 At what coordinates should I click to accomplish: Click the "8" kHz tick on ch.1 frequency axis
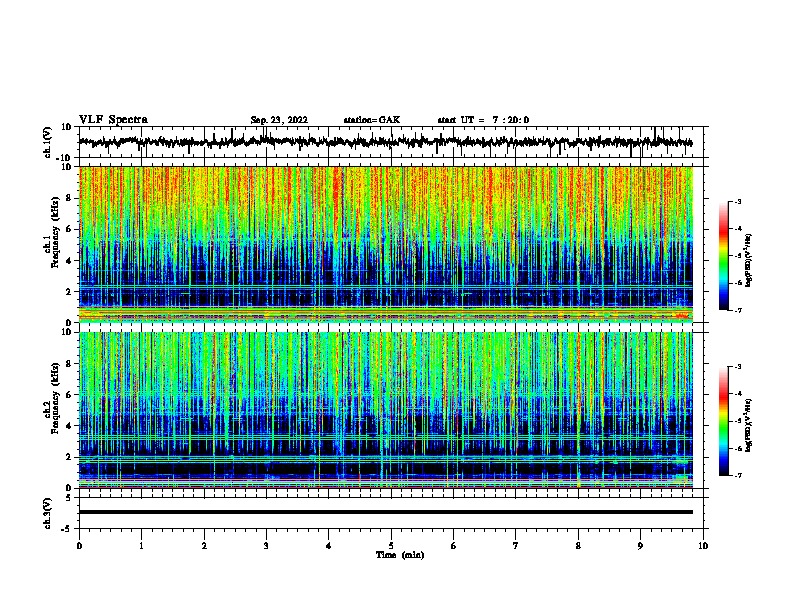(69, 198)
